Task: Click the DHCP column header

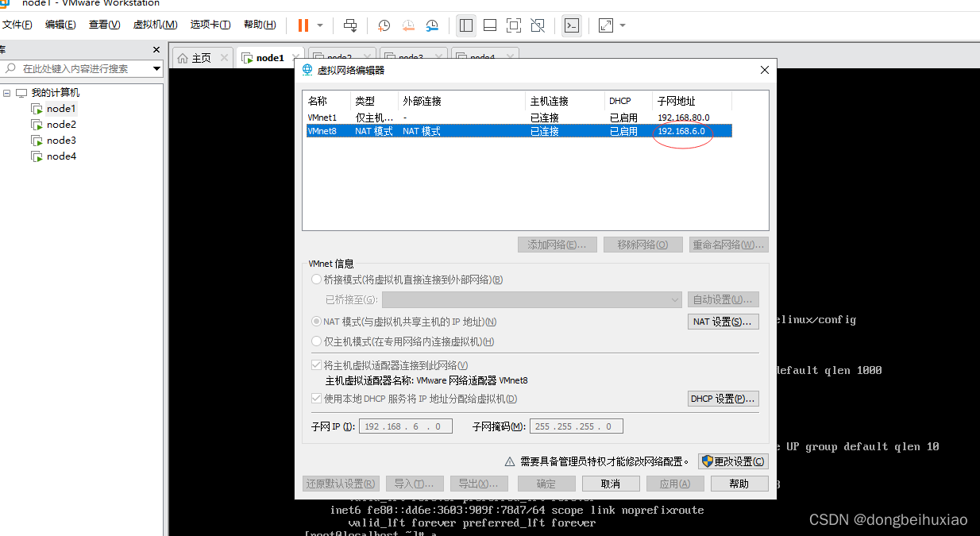Action: pos(628,101)
